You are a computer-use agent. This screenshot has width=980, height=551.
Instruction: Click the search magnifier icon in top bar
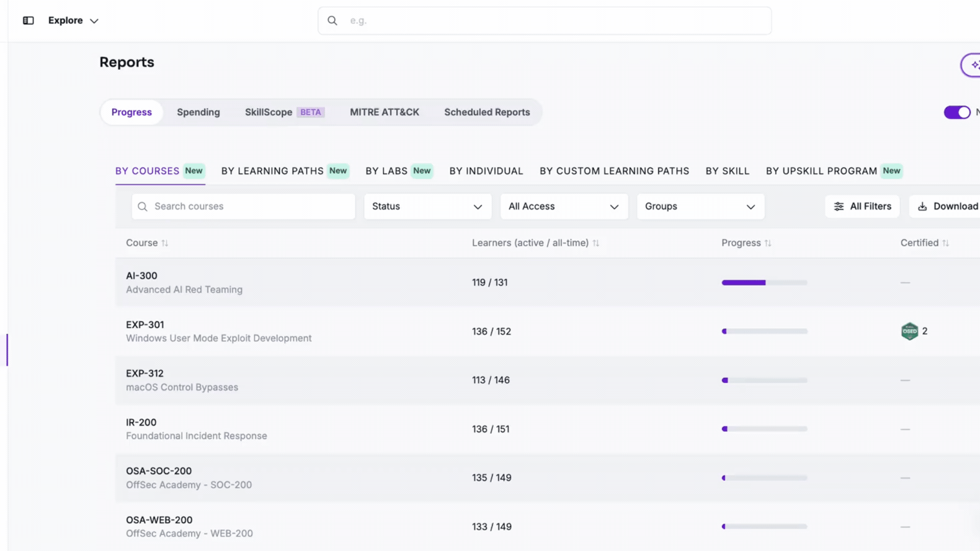(x=332, y=20)
